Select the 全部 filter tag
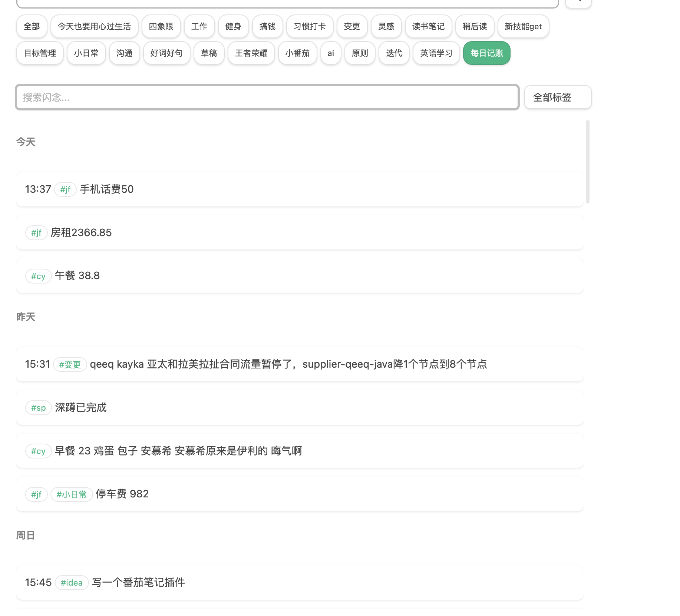 coord(32,26)
